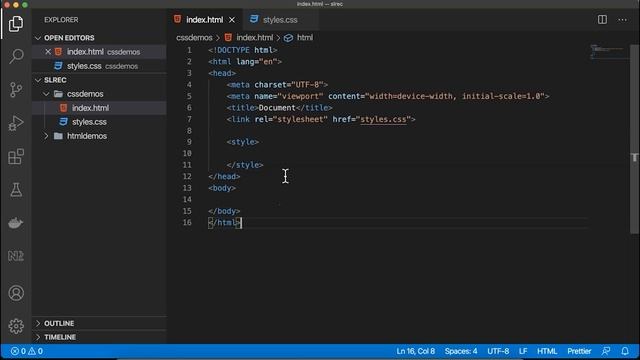Open styles.css under cssdemos folder
640x360 pixels.
[x=100, y=122]
